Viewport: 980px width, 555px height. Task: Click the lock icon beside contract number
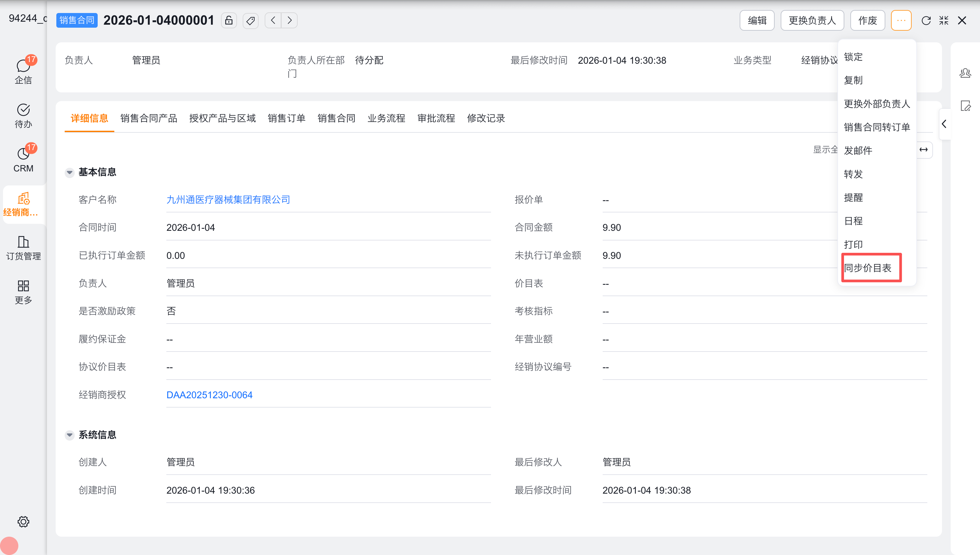(x=229, y=20)
